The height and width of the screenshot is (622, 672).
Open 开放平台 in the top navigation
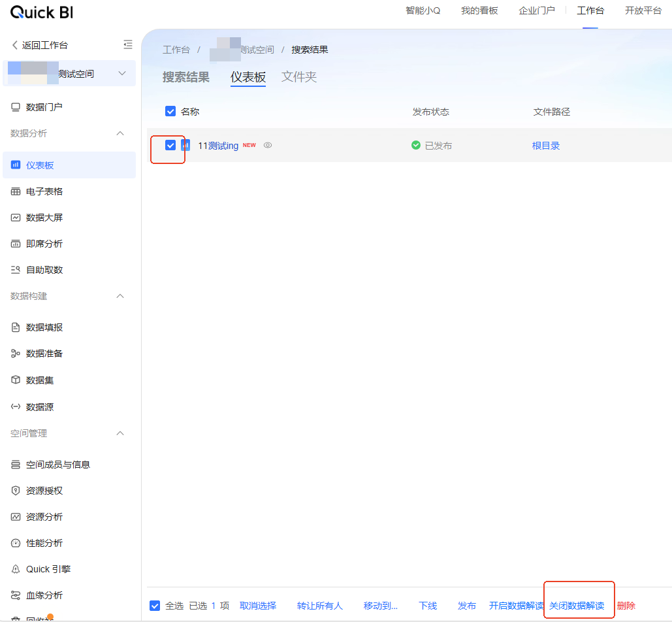click(643, 10)
